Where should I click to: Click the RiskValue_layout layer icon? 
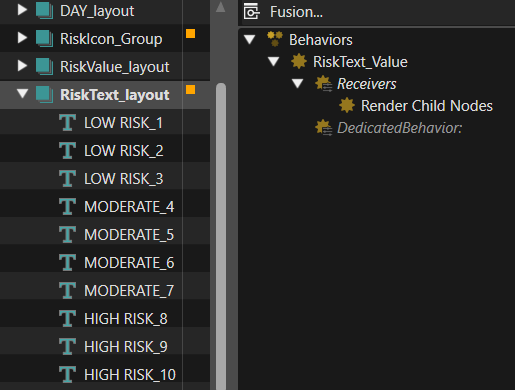(44, 66)
